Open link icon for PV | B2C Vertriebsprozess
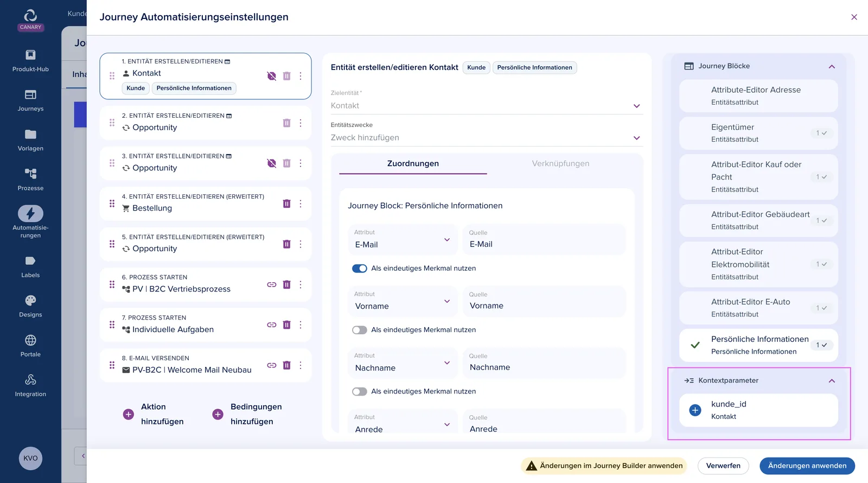 pos(272,284)
